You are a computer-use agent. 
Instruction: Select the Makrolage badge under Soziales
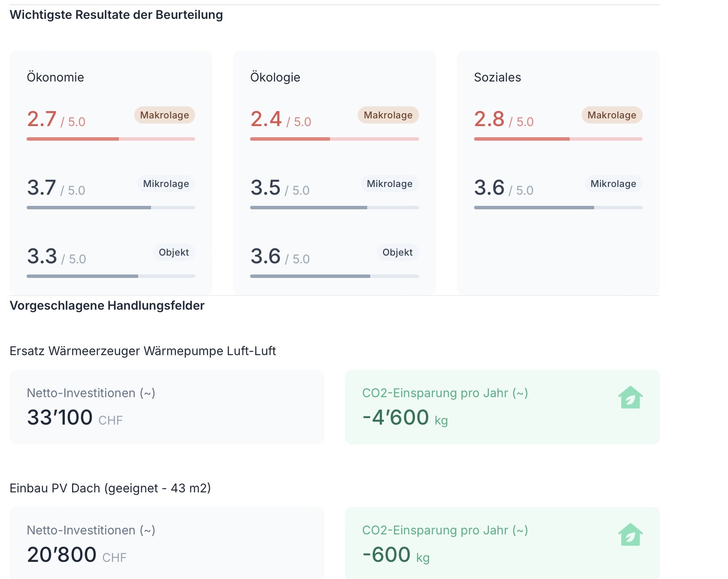(x=612, y=115)
